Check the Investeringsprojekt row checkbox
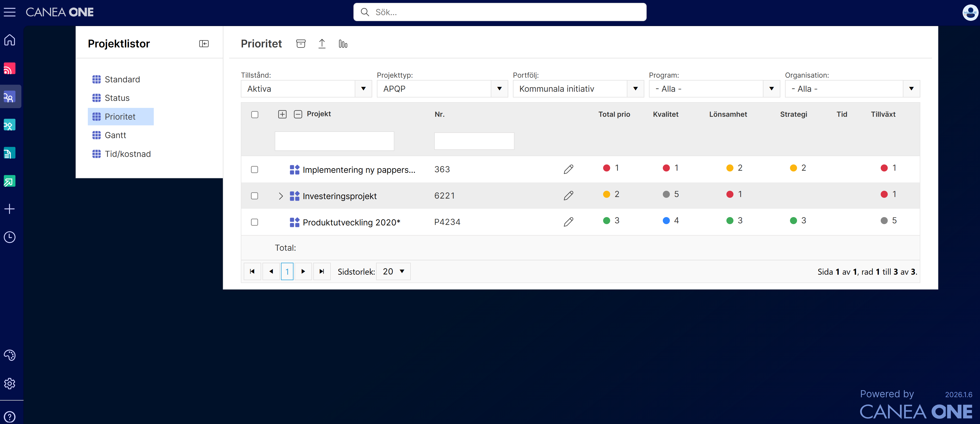Image resolution: width=980 pixels, height=424 pixels. 254,196
